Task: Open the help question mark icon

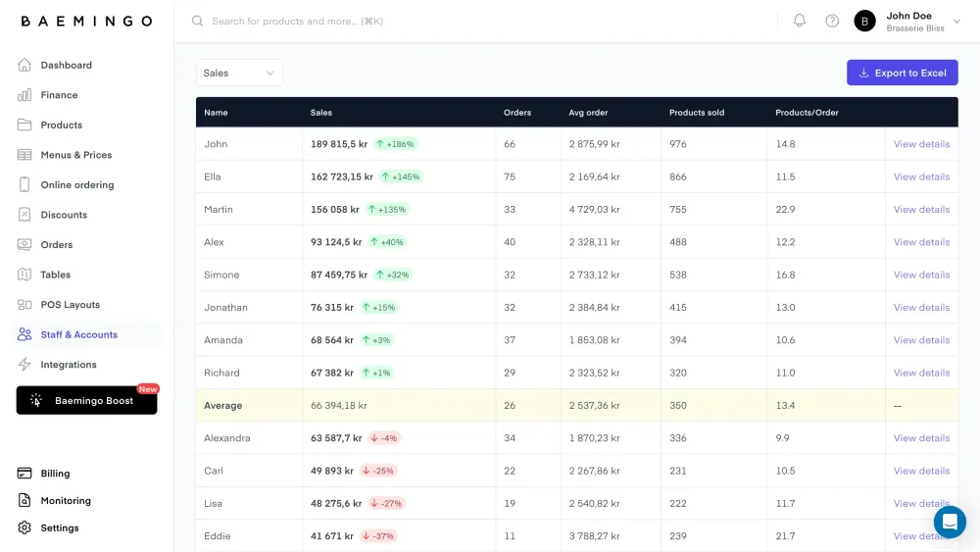Action: pos(832,21)
